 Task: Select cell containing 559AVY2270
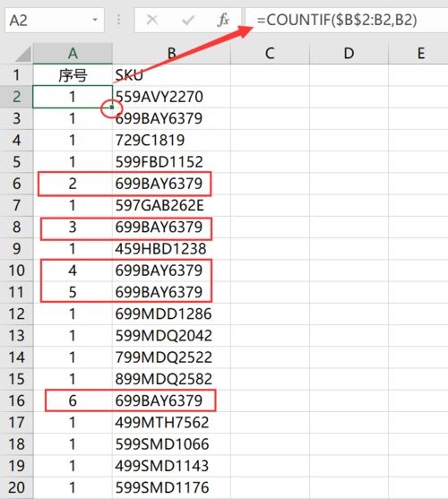(171, 97)
